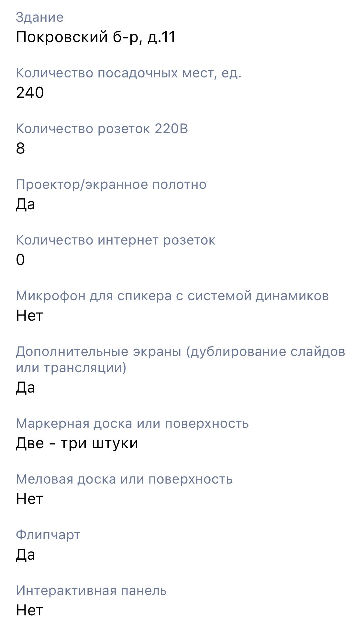
Task: Click the 'Интерактивная панель' label
Action: [x=91, y=590]
